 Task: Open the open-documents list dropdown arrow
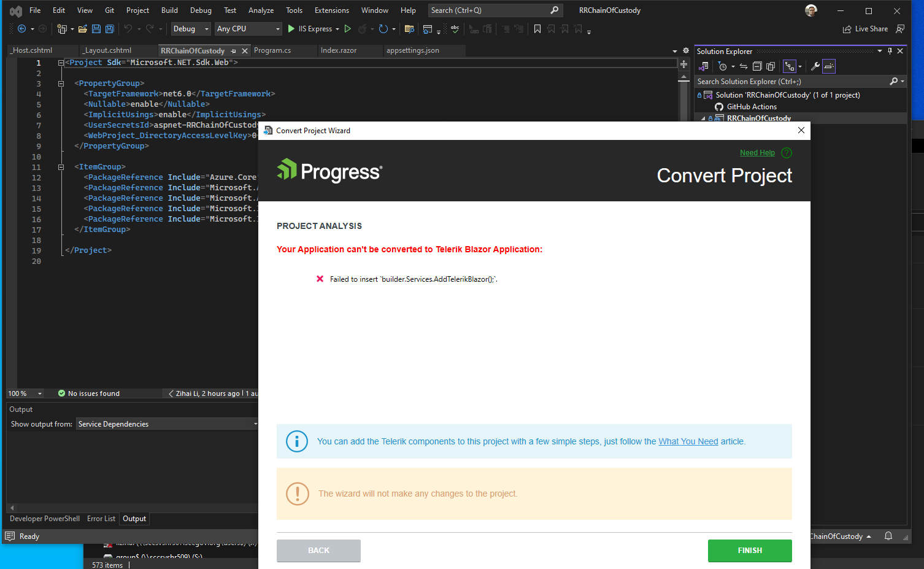tap(675, 51)
